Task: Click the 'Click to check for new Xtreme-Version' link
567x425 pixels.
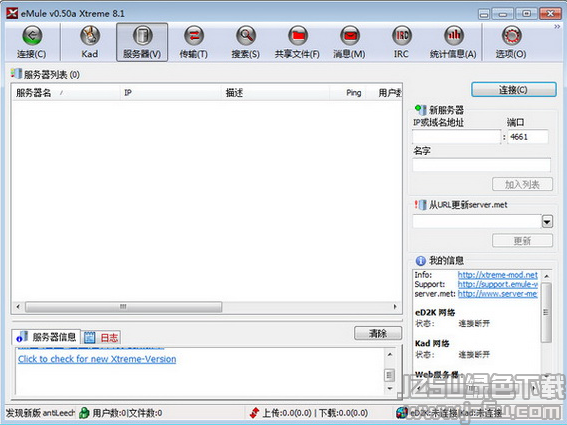Action: [97, 359]
